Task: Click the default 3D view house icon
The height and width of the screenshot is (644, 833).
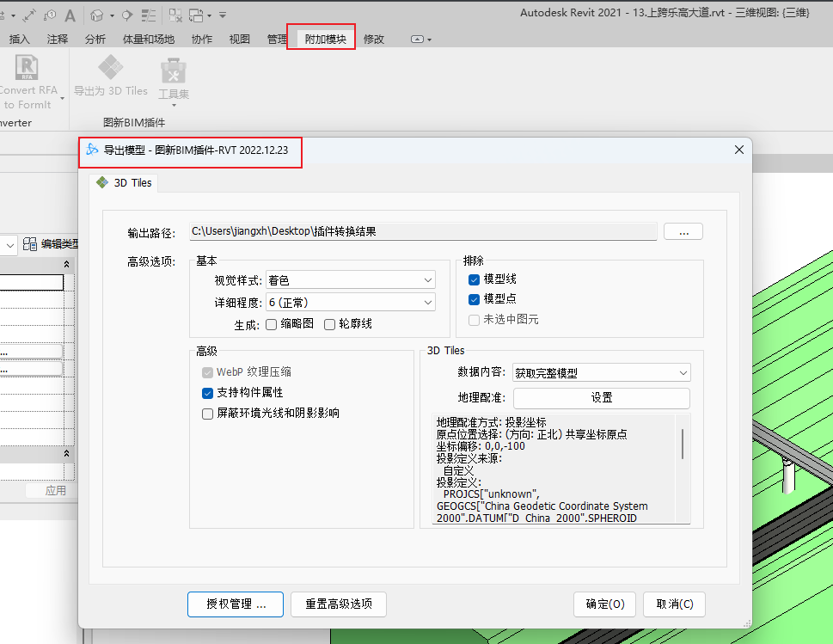Action: click(x=97, y=15)
